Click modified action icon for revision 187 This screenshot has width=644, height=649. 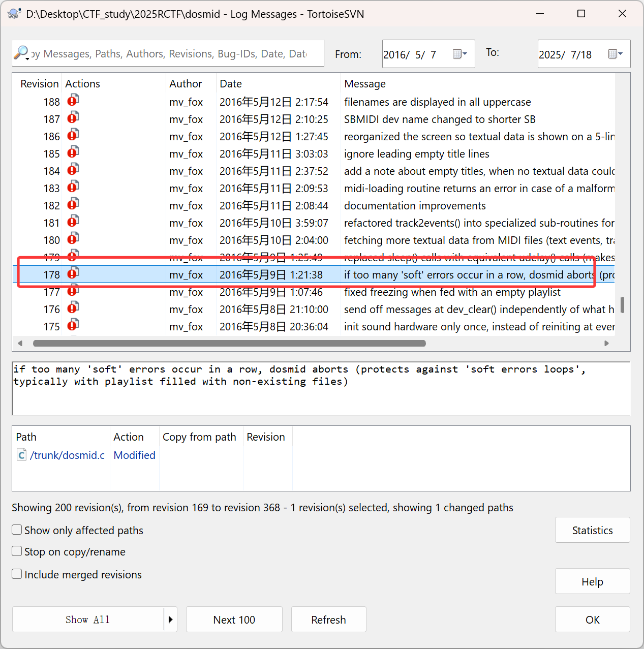point(73,117)
